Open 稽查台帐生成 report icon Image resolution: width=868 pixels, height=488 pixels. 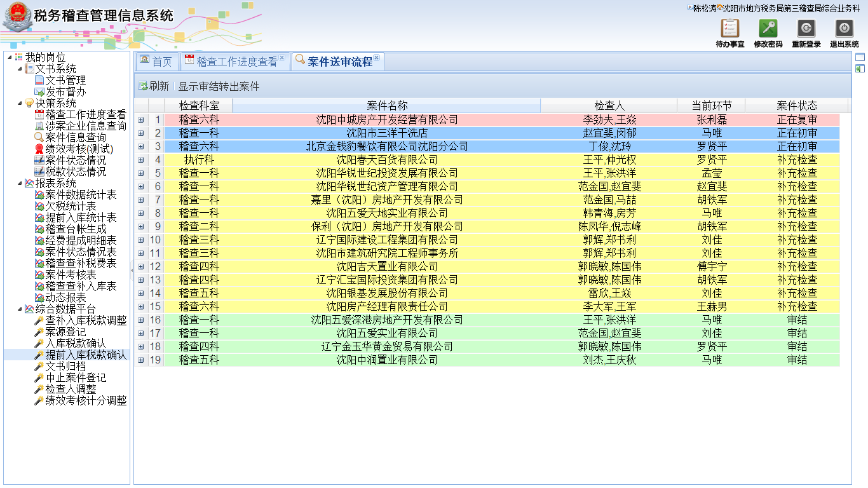39,229
